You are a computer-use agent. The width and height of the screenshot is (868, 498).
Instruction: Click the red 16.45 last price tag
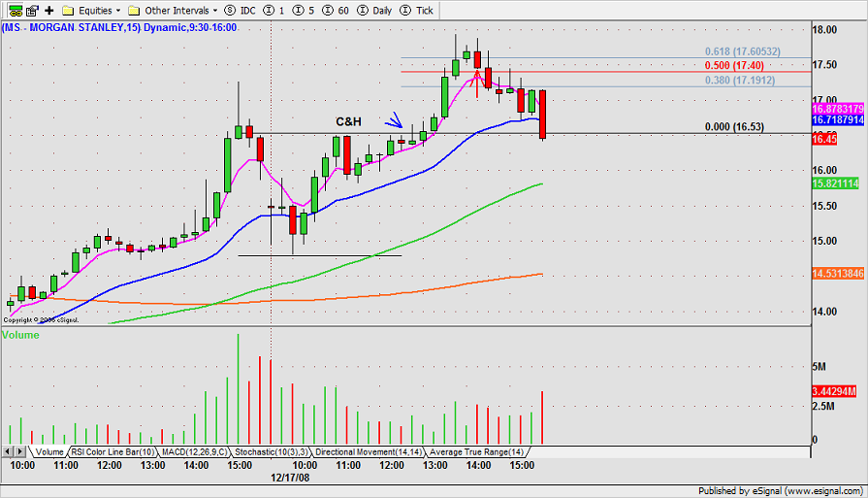tap(824, 139)
